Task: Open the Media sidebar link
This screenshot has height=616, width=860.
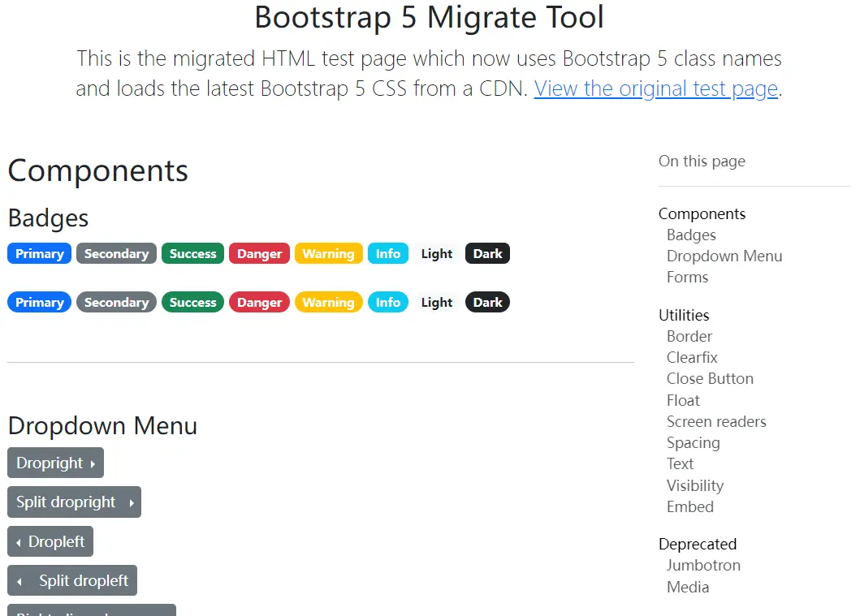Action: point(689,587)
